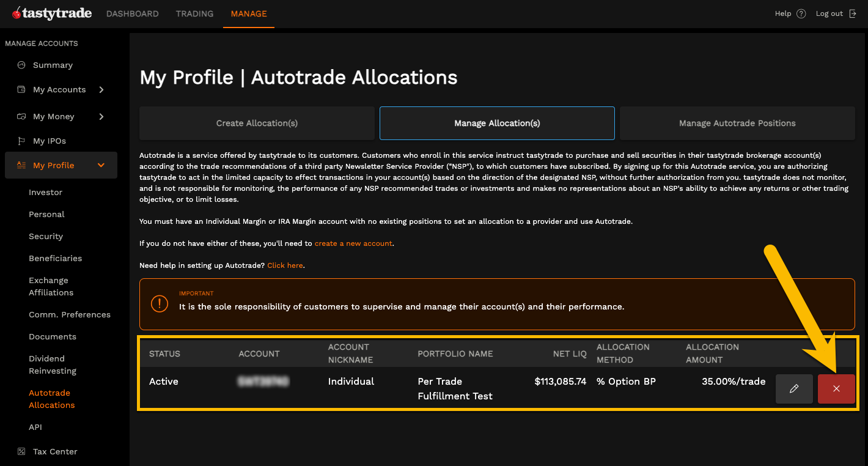Expand the My Money section chevron
Screen dimensions: 868x466
click(x=101, y=116)
